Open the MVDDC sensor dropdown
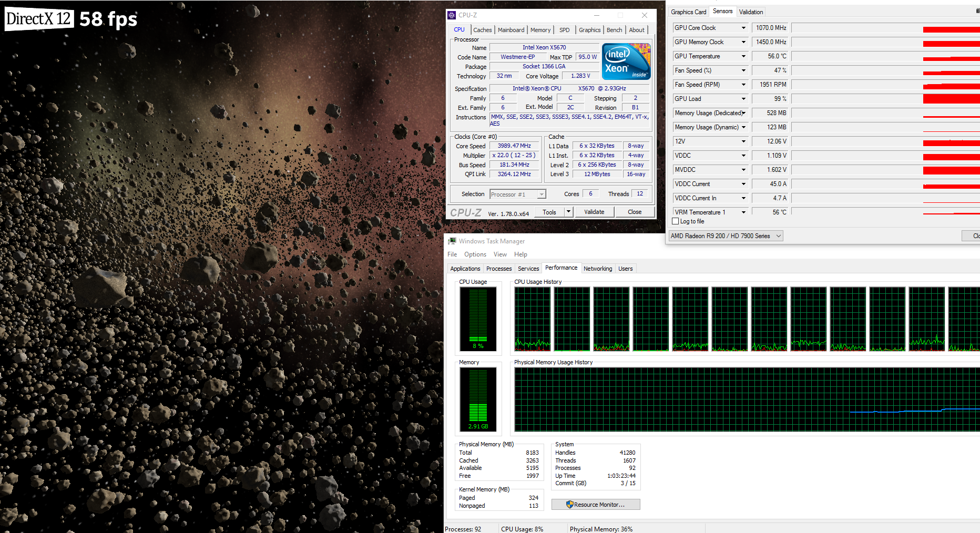The height and width of the screenshot is (533, 980). pyautogui.click(x=743, y=170)
